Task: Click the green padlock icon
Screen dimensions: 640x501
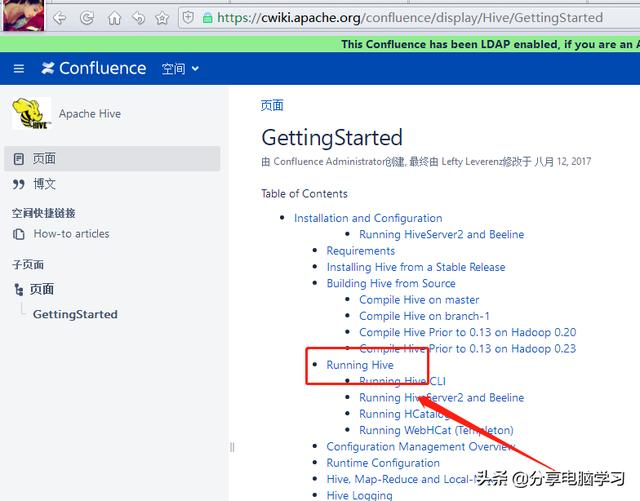Action: click(207, 18)
